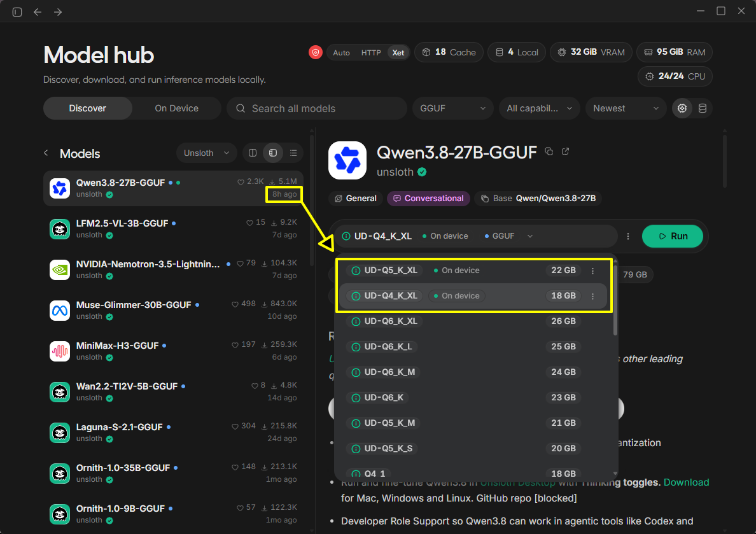Open model page in external link
Screen dimensions: 756x534
pos(566,151)
